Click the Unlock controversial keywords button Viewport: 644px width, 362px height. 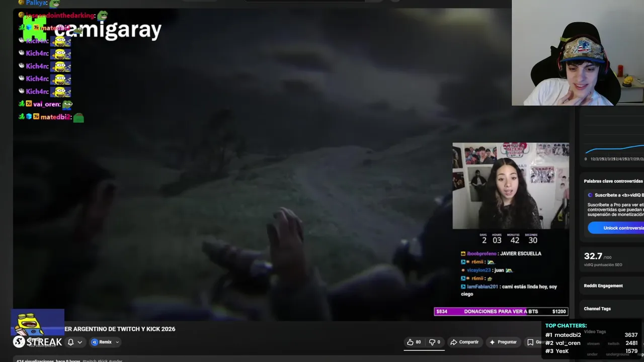(617, 228)
